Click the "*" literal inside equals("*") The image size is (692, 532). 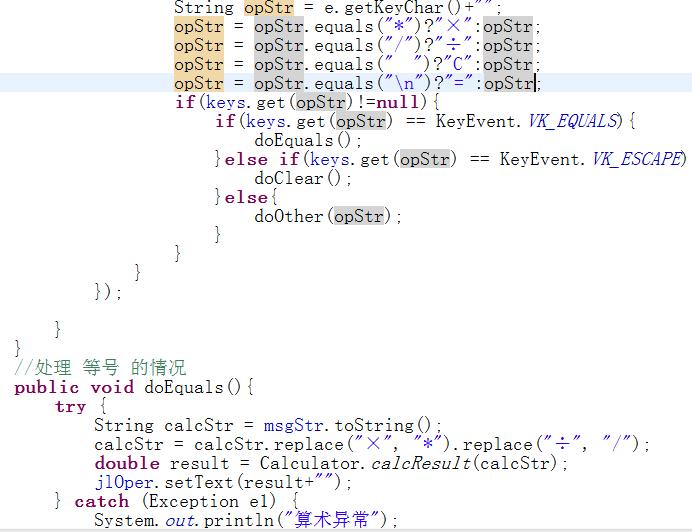[399, 26]
